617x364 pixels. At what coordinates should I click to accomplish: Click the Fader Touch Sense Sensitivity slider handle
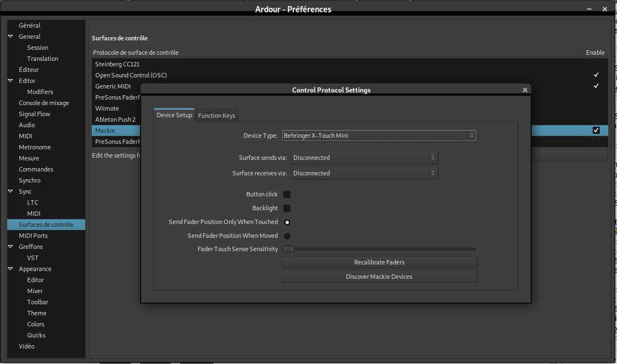point(288,249)
